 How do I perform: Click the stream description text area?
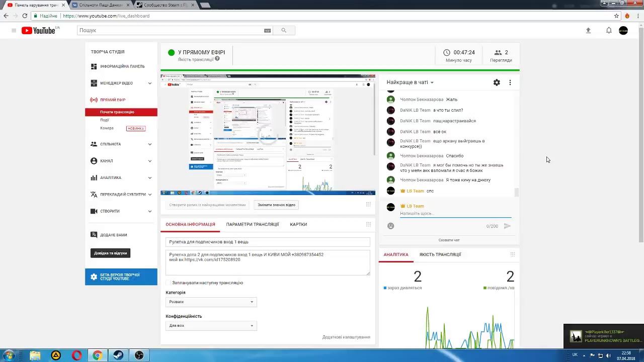click(x=268, y=263)
